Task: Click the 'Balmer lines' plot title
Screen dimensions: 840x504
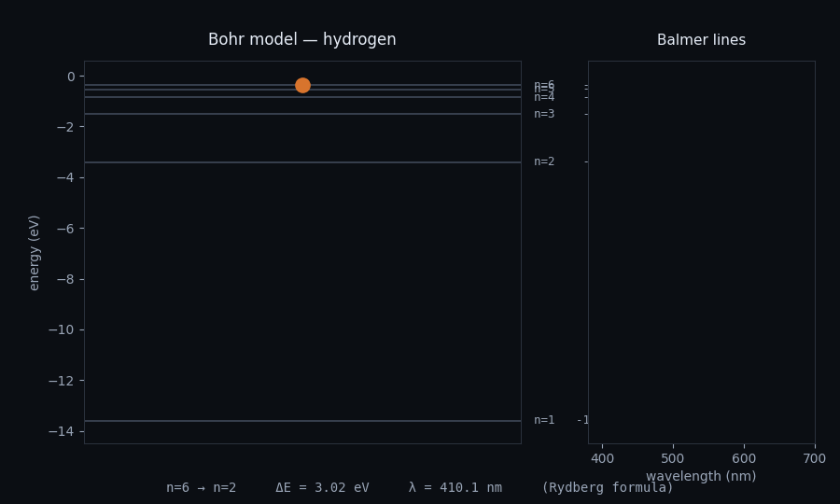Action: click(701, 39)
